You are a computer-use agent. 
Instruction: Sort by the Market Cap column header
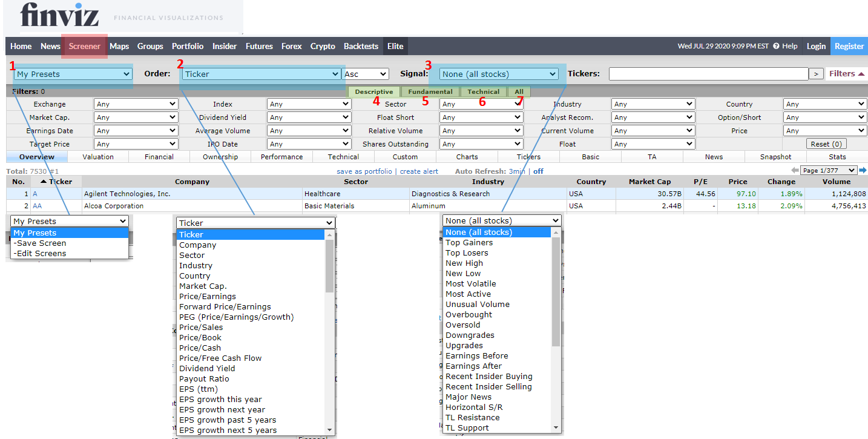[x=649, y=182]
